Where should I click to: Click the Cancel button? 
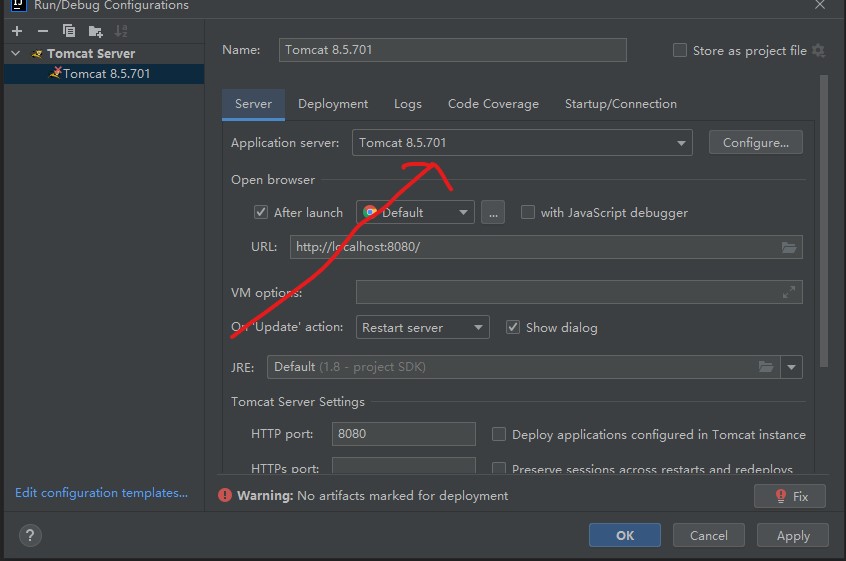click(708, 535)
